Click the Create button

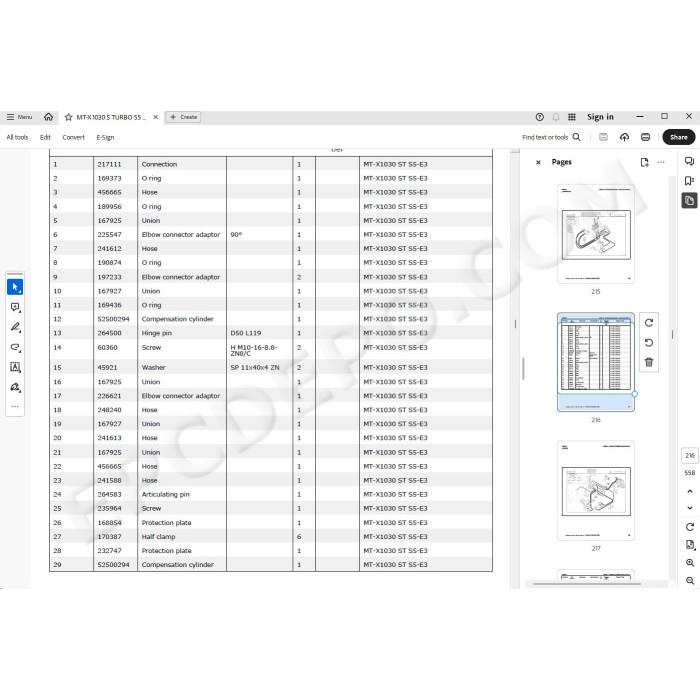183,117
